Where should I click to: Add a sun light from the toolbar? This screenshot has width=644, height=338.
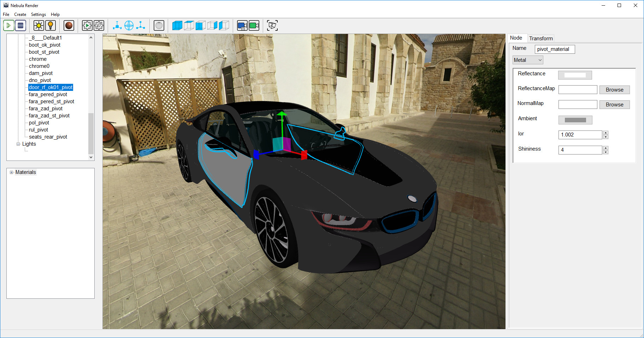39,25
